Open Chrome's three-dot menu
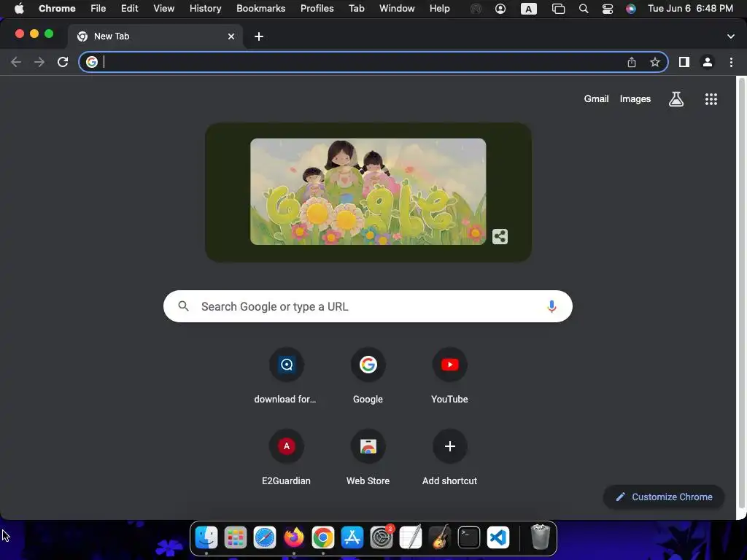The height and width of the screenshot is (560, 747). click(x=731, y=62)
